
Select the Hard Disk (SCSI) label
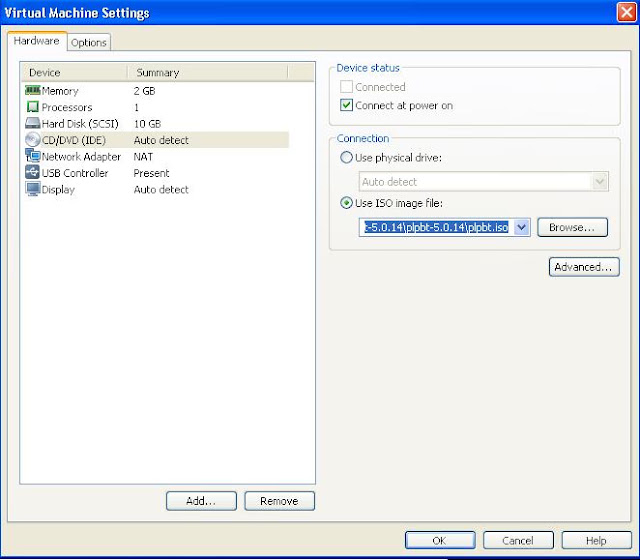pos(80,124)
